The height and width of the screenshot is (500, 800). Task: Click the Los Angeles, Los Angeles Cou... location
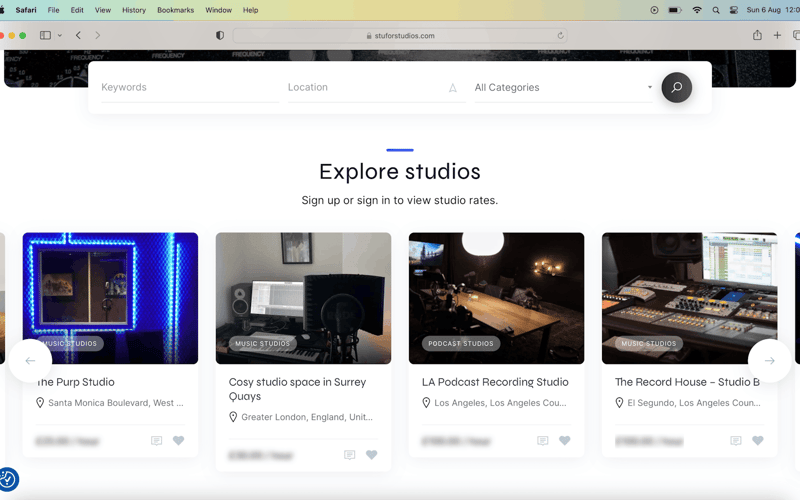tap(500, 403)
